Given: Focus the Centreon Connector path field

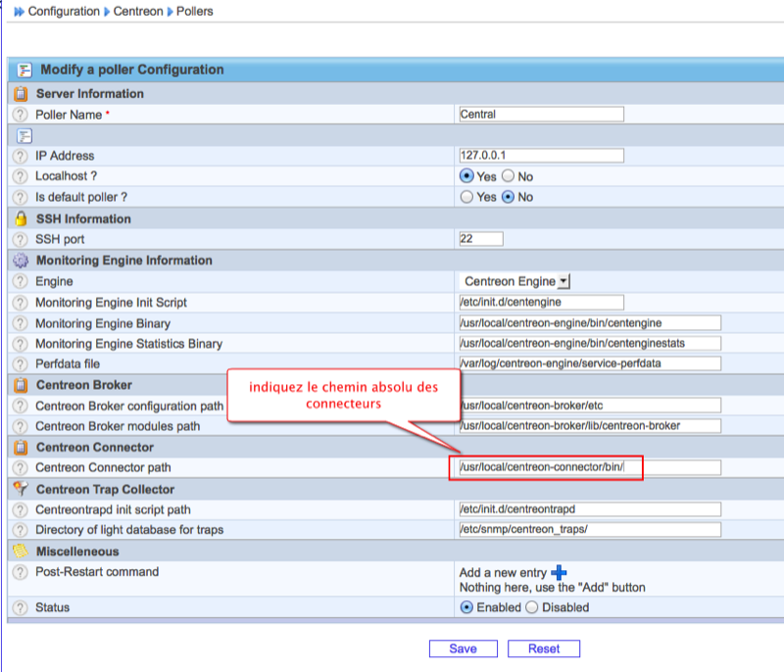Looking at the screenshot, I should [589, 468].
